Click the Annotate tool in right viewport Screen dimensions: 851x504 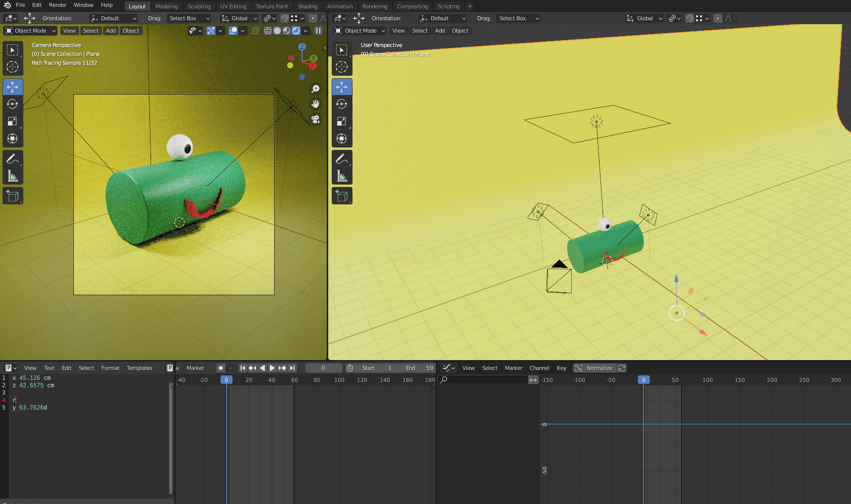coord(342,159)
